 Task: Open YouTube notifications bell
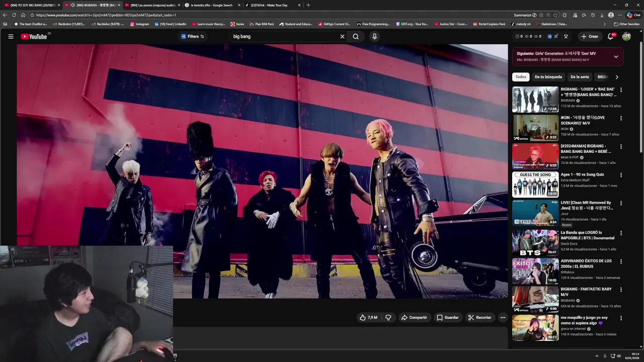tap(610, 36)
